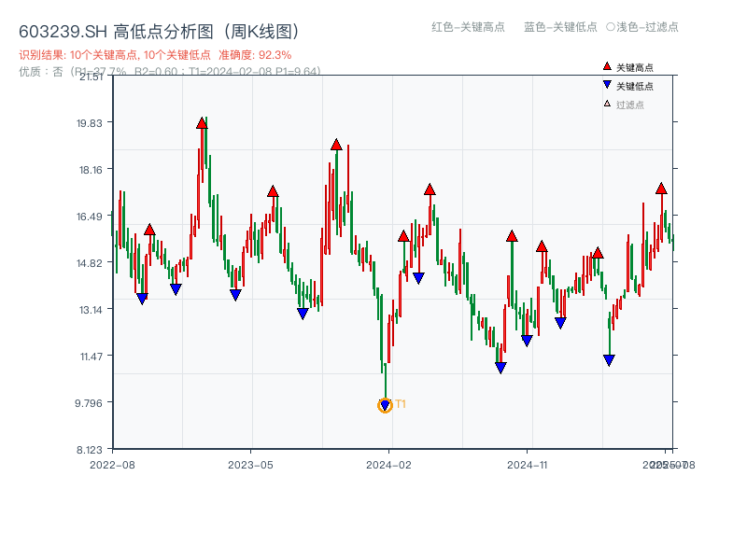Click the hollow 过滤点 triangle legend icon

tap(607, 105)
